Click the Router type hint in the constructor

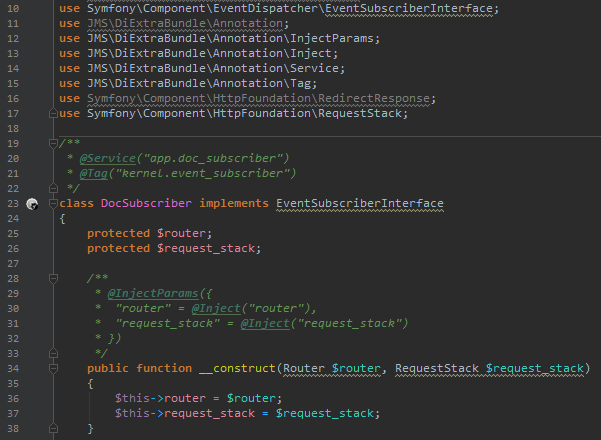coord(304,368)
